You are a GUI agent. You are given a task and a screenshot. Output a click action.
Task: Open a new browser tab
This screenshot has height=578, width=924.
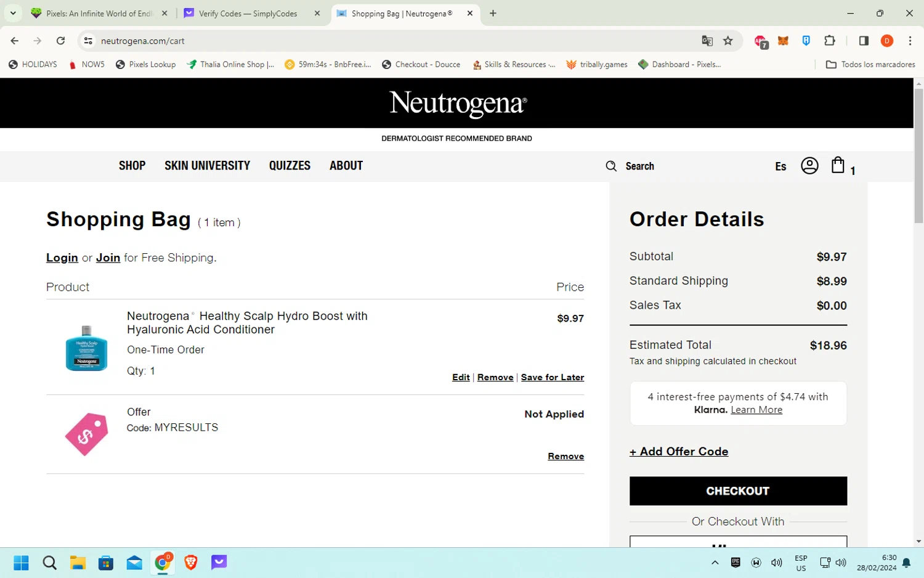tap(493, 13)
